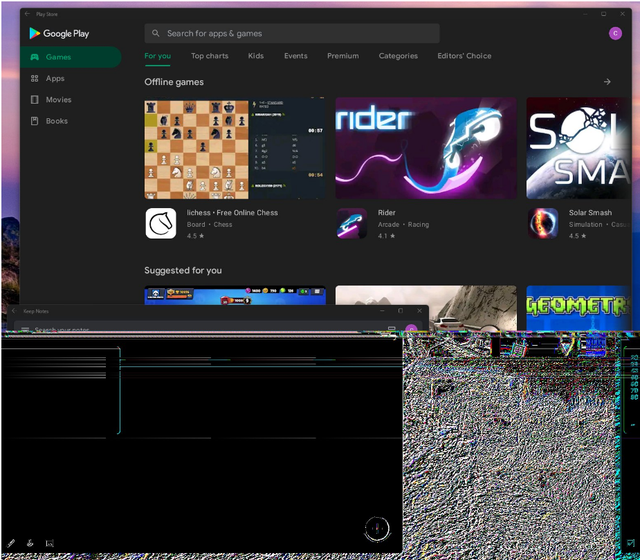The width and height of the screenshot is (640, 560).
Task: Open the Rider game banner image
Action: [x=426, y=148]
